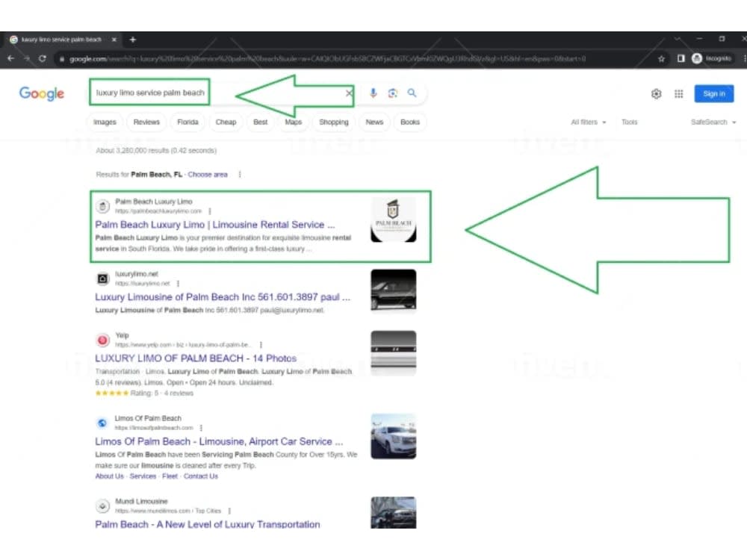
Task: Select the Cheap filter chip
Action: tap(226, 122)
